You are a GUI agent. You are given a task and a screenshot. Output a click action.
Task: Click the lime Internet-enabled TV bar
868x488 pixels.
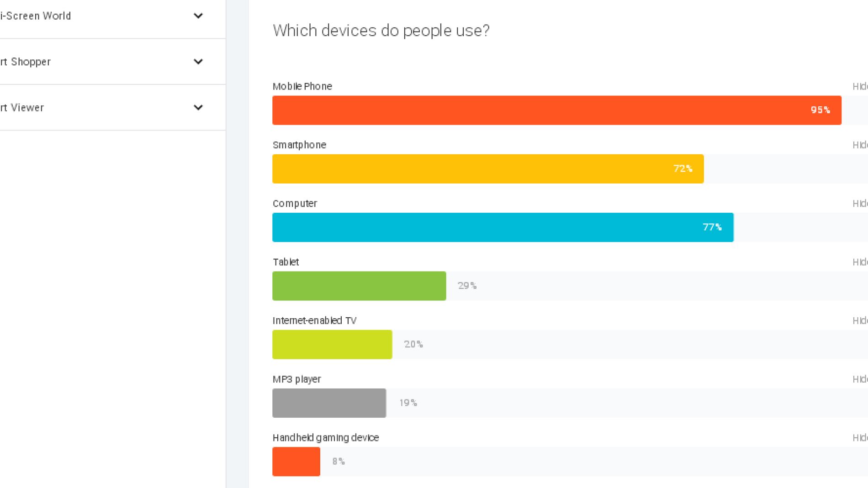click(332, 344)
